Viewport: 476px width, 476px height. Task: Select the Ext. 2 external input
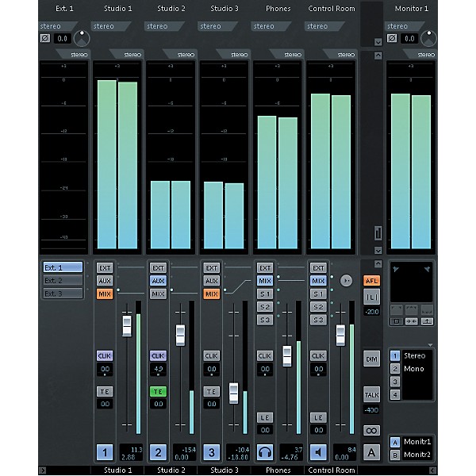(x=63, y=281)
